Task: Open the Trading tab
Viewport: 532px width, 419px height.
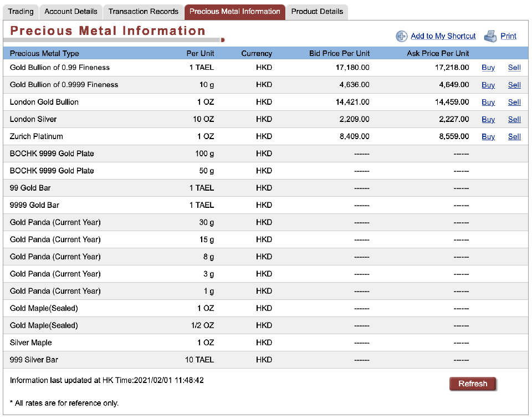Action: [x=21, y=12]
